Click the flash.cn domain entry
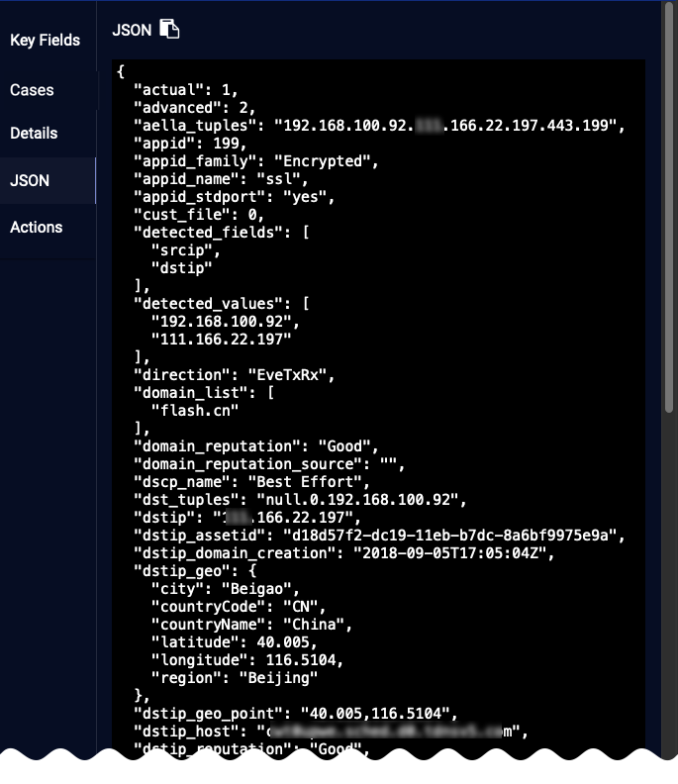 coord(194,411)
